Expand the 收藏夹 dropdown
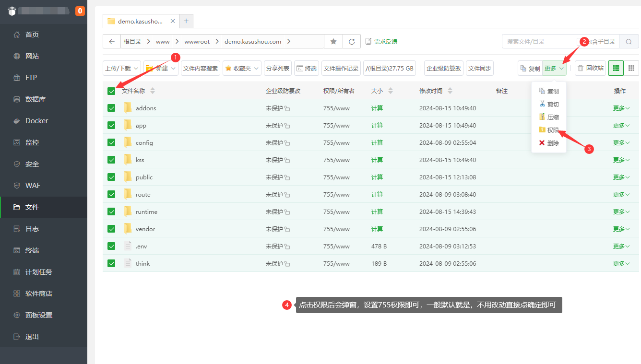Image resolution: width=641 pixels, height=364 pixels. coord(242,68)
